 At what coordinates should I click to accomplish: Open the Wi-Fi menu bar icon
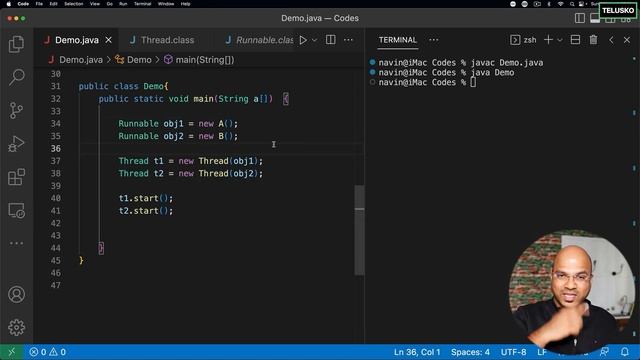tap(560, 4)
